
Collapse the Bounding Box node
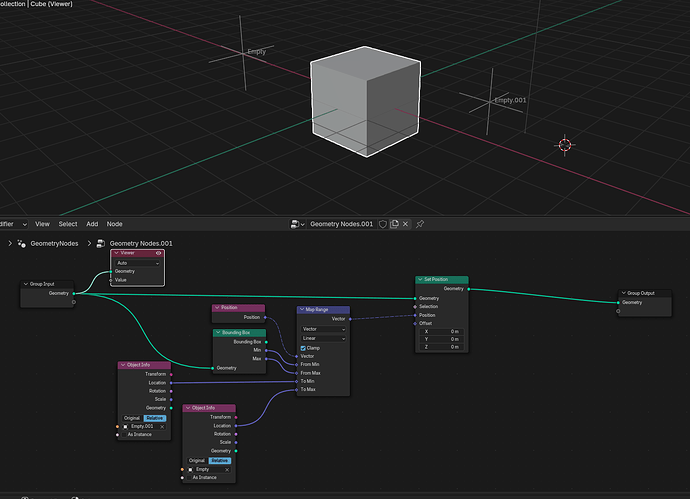[218, 333]
